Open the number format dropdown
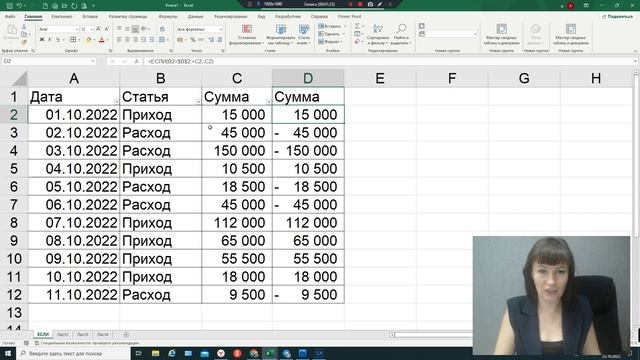 tap(221, 29)
